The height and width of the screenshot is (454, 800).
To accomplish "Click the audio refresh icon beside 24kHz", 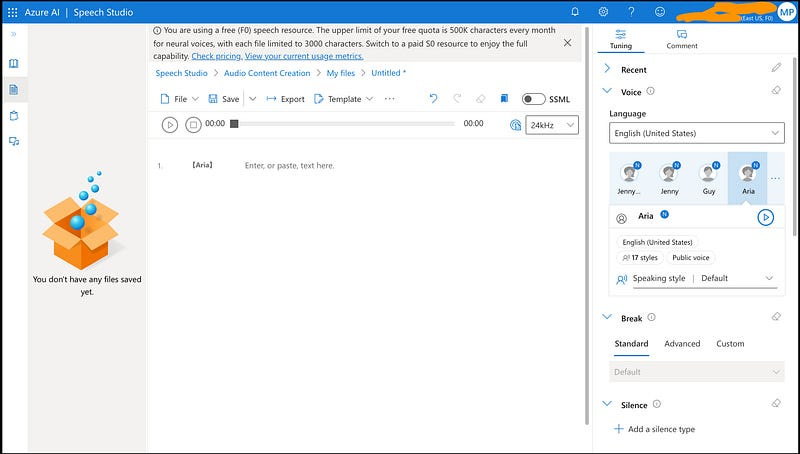I will pos(515,125).
